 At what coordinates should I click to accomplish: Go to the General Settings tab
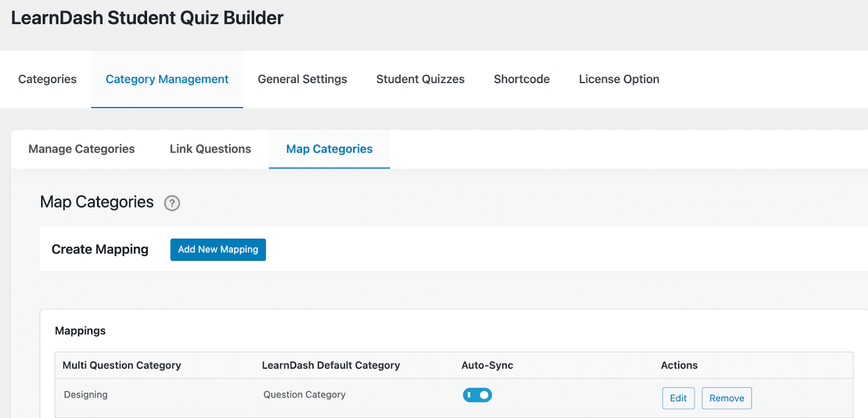[302, 79]
